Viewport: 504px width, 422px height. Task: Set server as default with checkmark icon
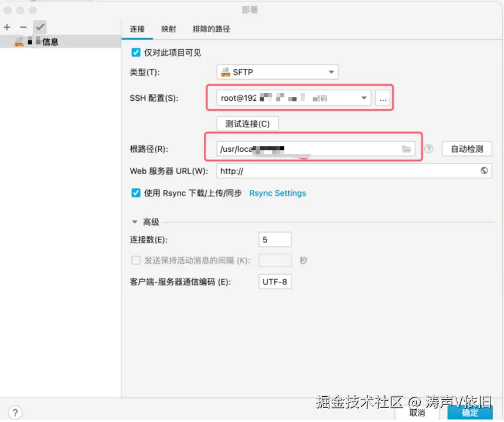(39, 26)
